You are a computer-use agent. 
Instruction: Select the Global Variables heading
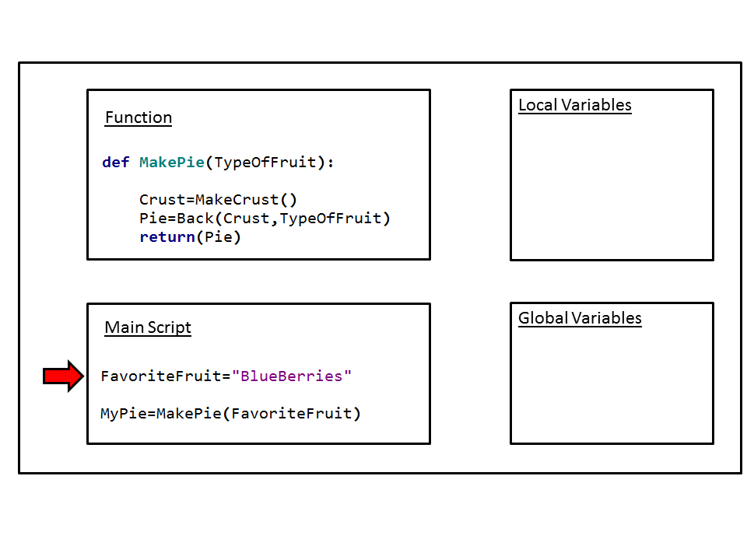pyautogui.click(x=580, y=318)
